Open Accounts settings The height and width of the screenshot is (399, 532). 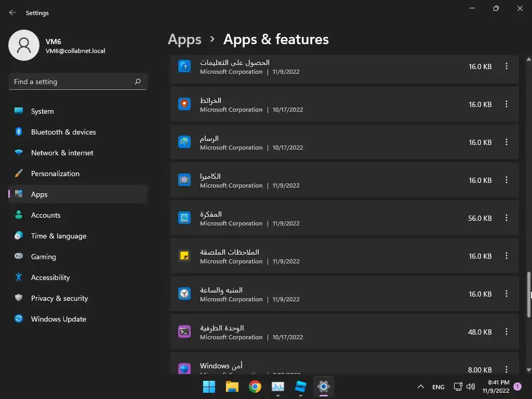coord(78,215)
